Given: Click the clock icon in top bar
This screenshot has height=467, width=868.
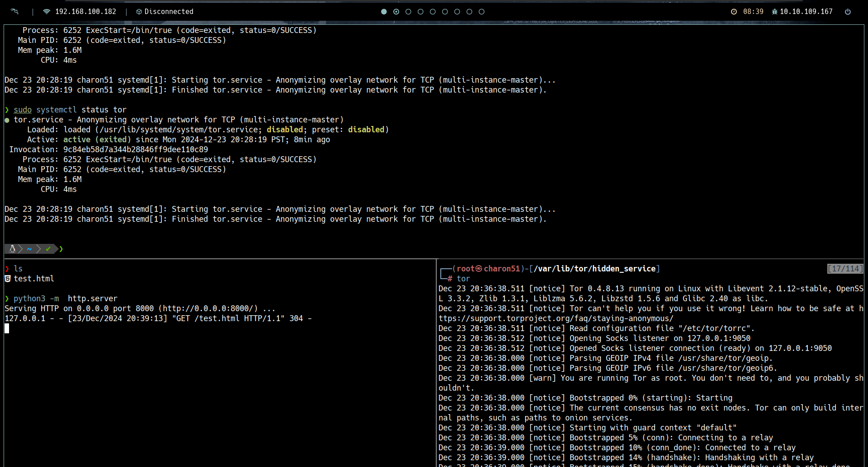Looking at the screenshot, I should coord(734,12).
